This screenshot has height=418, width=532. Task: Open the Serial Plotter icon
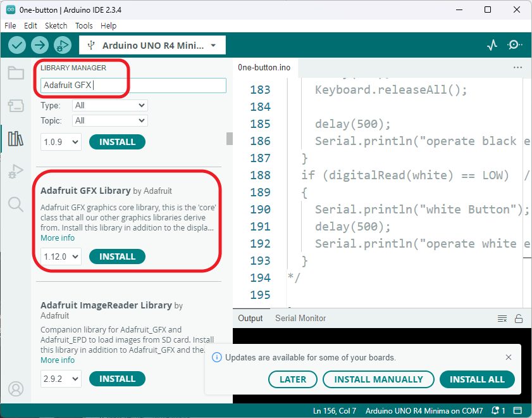[492, 45]
